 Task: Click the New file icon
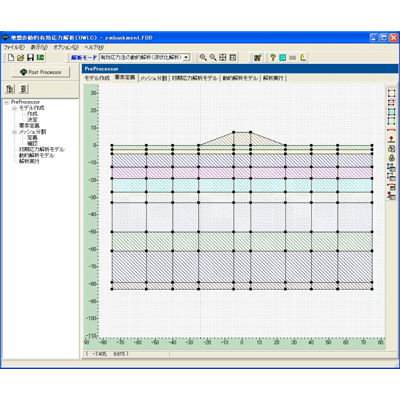[x=11, y=58]
